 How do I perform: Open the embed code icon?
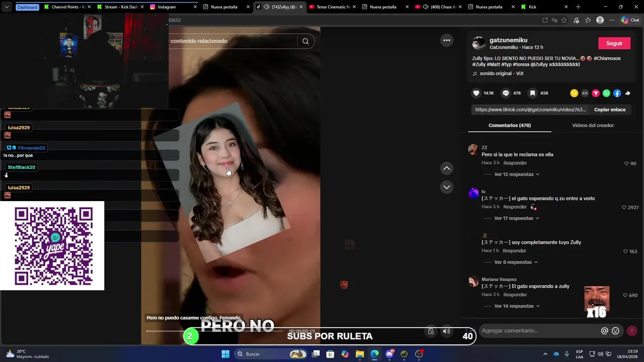(585, 93)
